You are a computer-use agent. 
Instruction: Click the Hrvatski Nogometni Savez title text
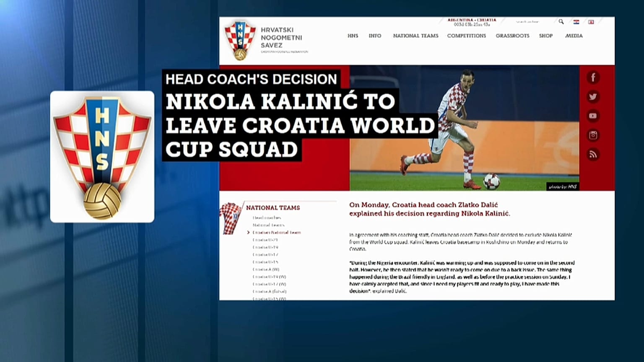(x=281, y=38)
